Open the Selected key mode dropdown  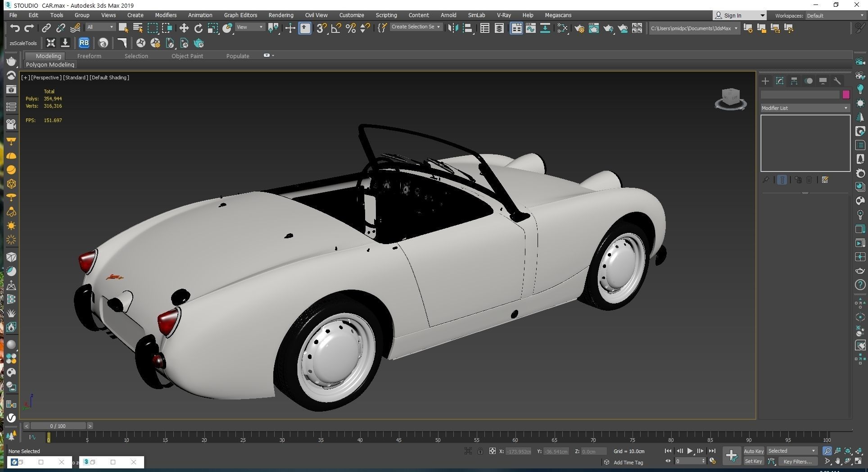[x=791, y=451]
